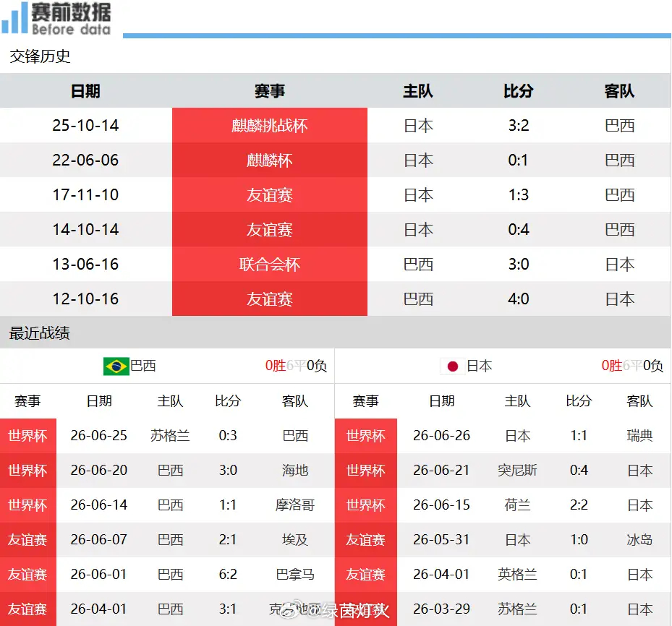Select the 26-06-14 date in Brazil table
672x626 pixels.
click(99, 505)
